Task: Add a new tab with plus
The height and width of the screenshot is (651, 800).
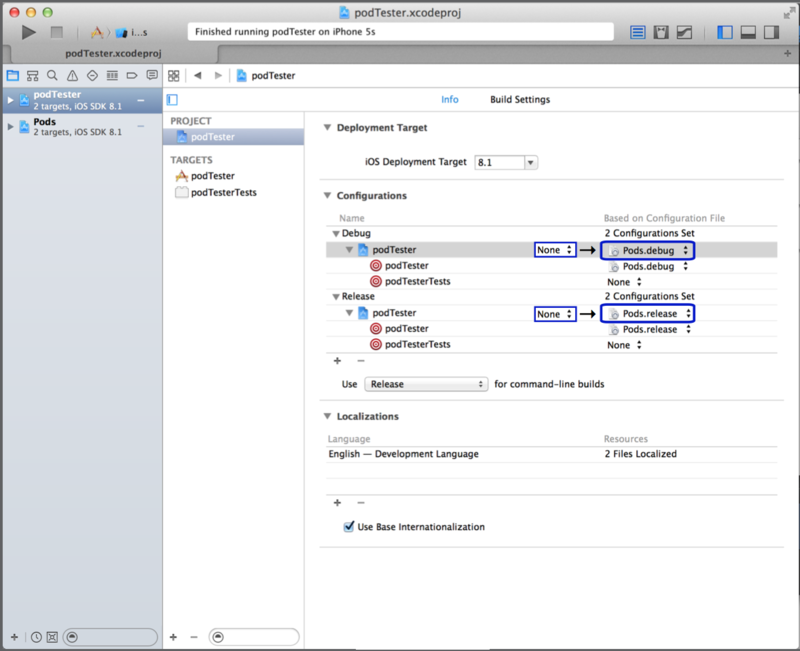Action: (787, 53)
